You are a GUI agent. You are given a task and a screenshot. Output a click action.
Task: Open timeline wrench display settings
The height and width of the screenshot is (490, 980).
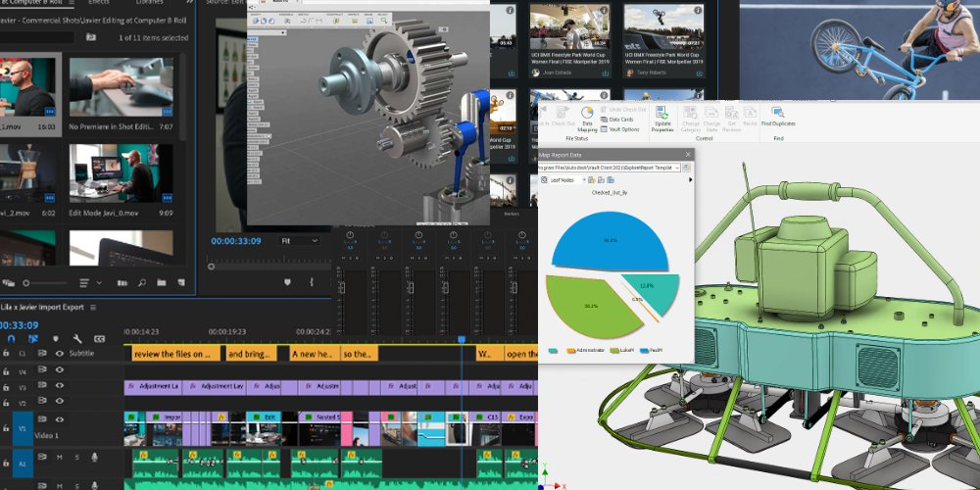coord(76,339)
